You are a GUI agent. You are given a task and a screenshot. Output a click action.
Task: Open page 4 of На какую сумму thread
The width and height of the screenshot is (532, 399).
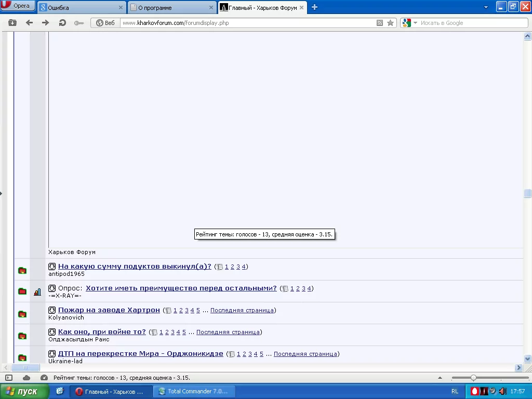coord(244,267)
